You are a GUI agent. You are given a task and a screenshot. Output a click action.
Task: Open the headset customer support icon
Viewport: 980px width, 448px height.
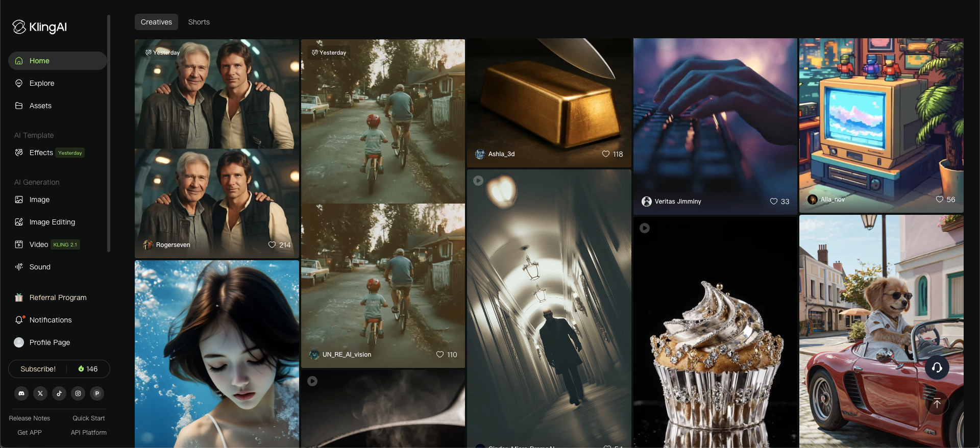937,367
